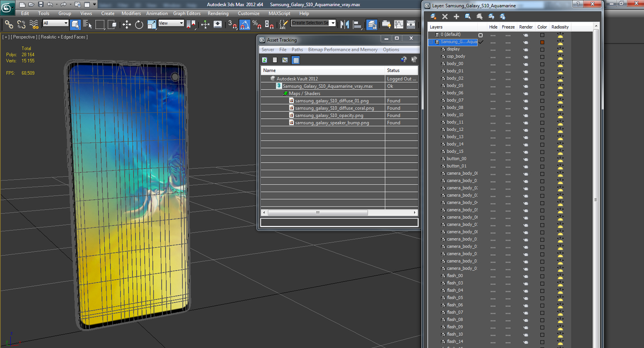Toggle Hide for display object
Image resolution: width=644 pixels, height=348 pixels.
pyautogui.click(x=493, y=50)
